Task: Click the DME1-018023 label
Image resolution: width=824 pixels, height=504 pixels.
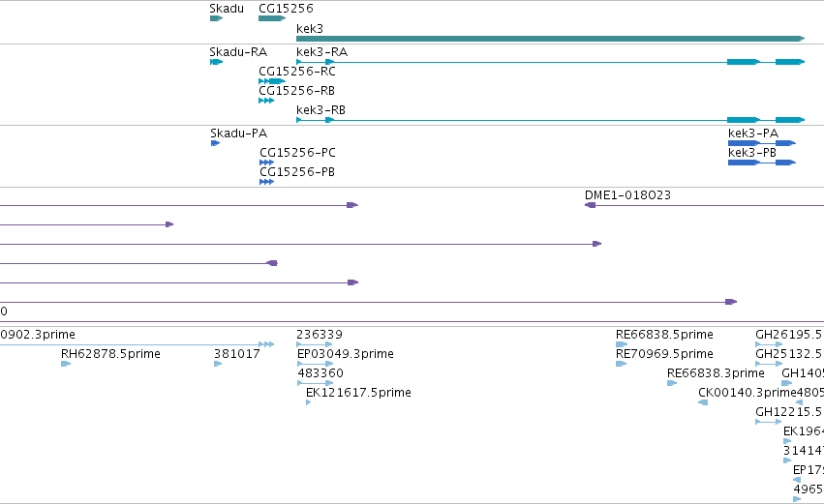Action: pos(627,195)
